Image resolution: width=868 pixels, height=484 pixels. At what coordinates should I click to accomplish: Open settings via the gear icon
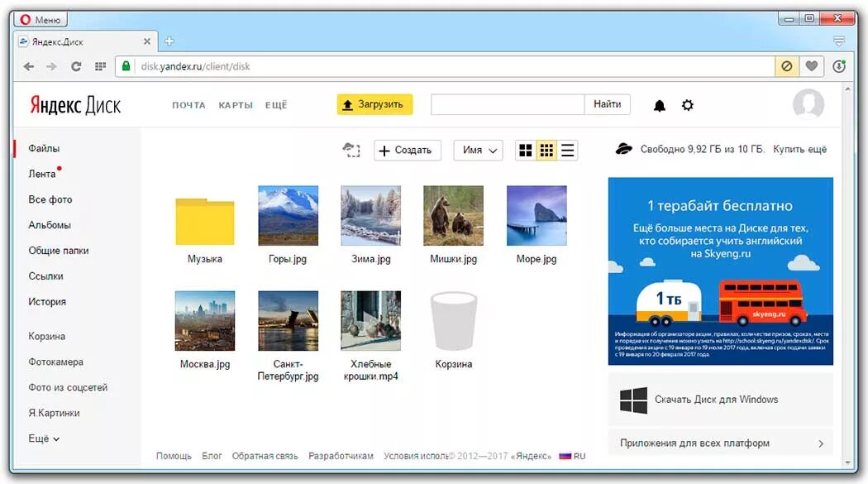point(687,105)
